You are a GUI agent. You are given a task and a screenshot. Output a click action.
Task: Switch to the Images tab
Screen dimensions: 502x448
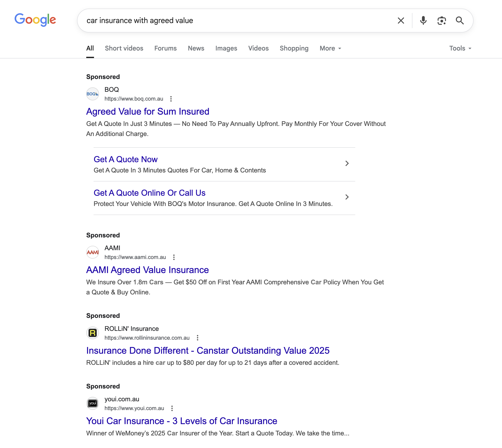coord(226,48)
